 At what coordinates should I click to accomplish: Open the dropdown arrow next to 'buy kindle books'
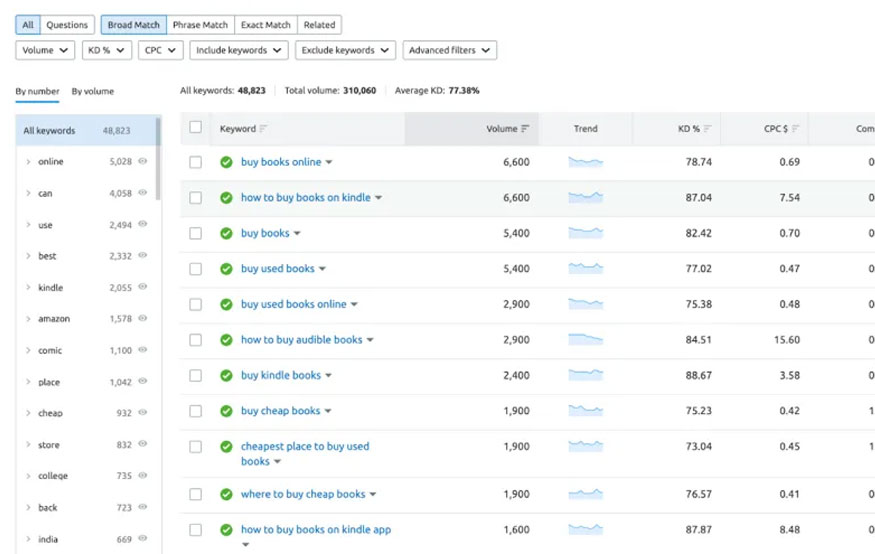[329, 376]
